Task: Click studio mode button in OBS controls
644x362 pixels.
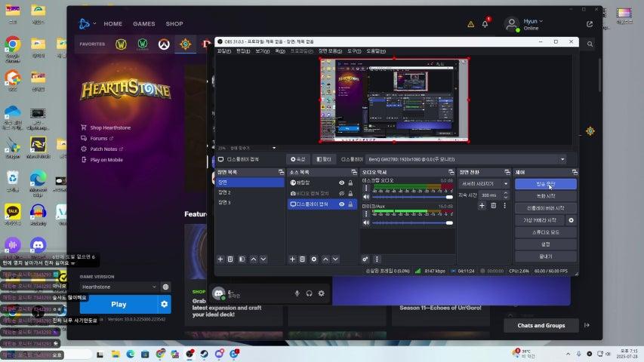Action: [x=545, y=232]
